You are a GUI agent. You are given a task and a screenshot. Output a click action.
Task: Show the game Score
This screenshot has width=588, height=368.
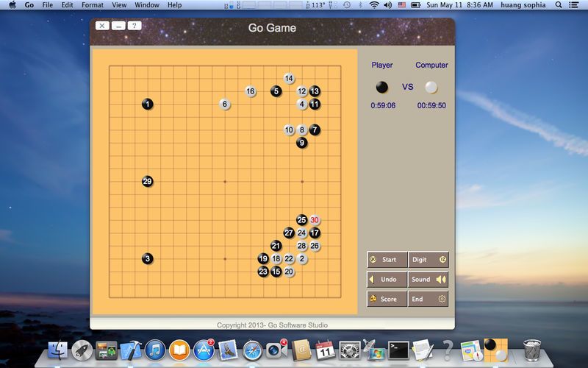click(x=387, y=299)
